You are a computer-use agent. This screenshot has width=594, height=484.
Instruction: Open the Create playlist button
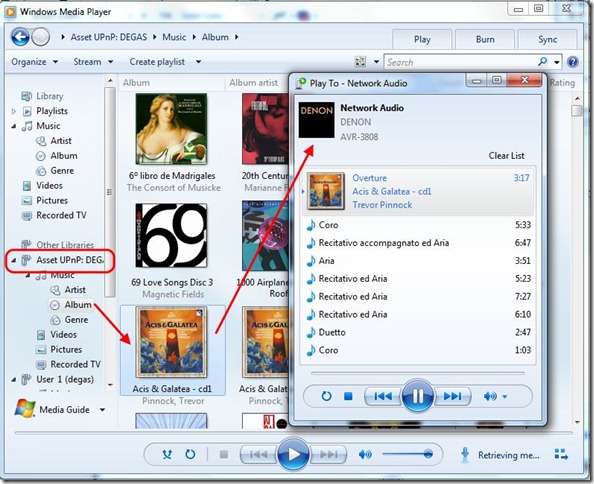click(157, 62)
